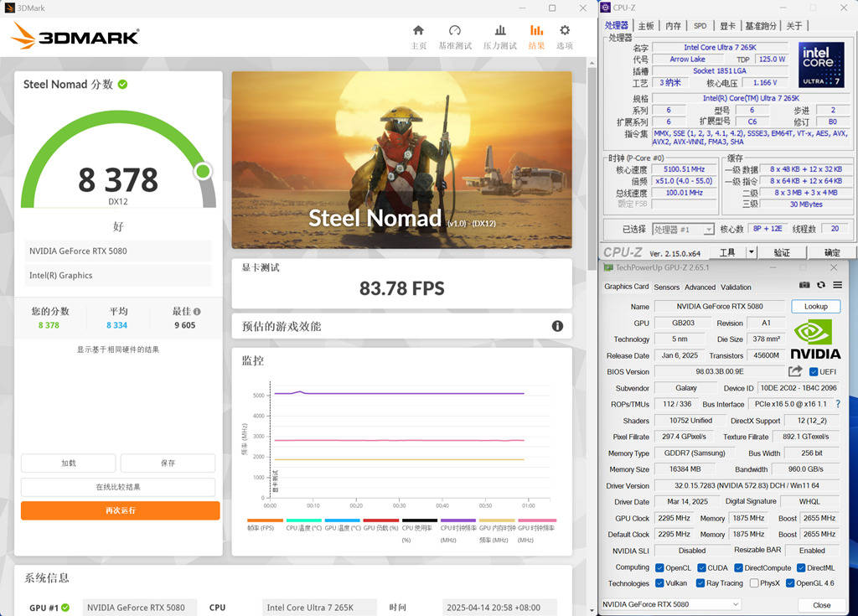
Task: Toggle the DirectCompute checkbox
Action: pos(738,568)
